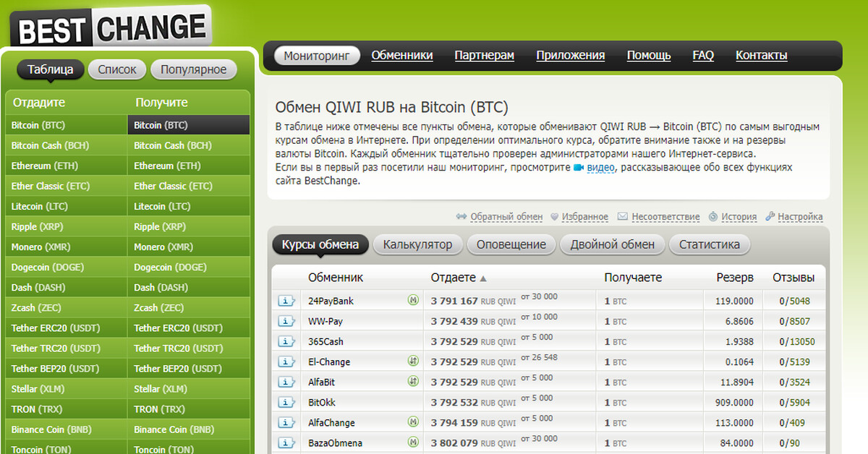This screenshot has height=454, width=868.
Task: Click the Избранное link
Action: [585, 217]
